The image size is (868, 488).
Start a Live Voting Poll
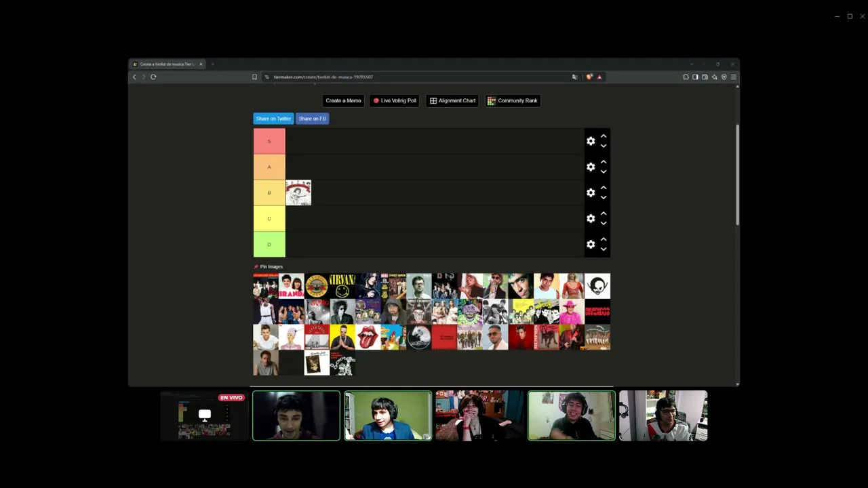(395, 100)
